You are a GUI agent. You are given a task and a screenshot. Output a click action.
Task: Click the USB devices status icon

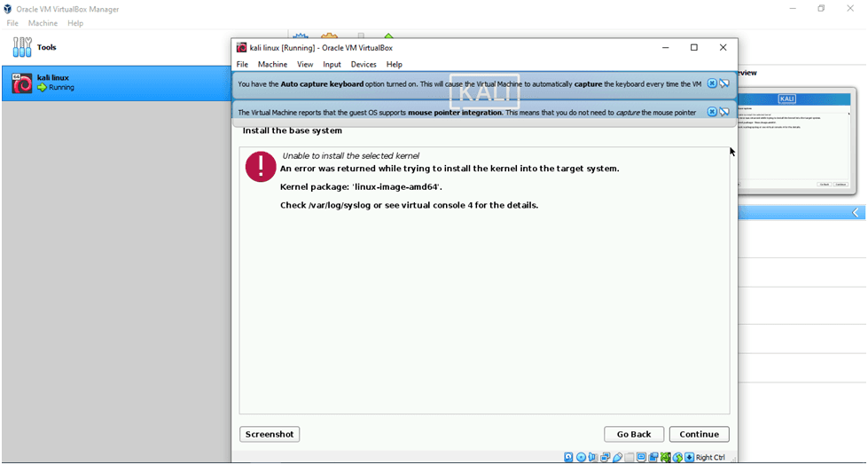tap(617, 457)
